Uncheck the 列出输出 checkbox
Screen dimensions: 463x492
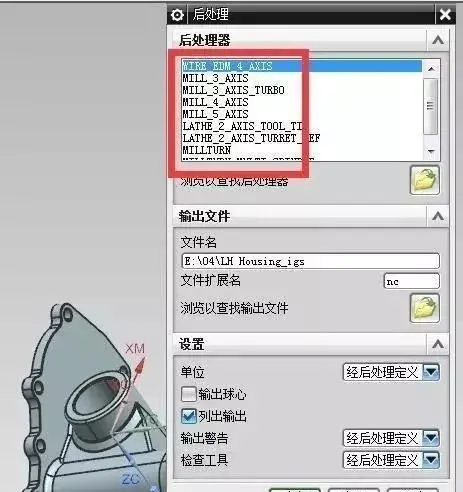[x=189, y=416]
